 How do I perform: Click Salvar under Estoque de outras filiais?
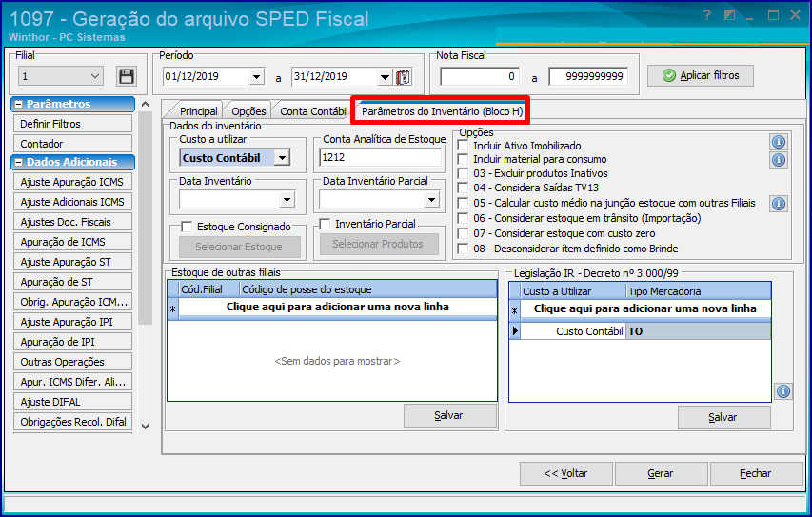point(449,415)
